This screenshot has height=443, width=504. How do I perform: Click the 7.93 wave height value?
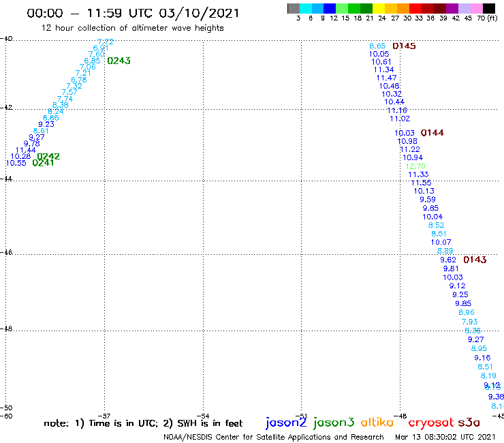point(470,322)
